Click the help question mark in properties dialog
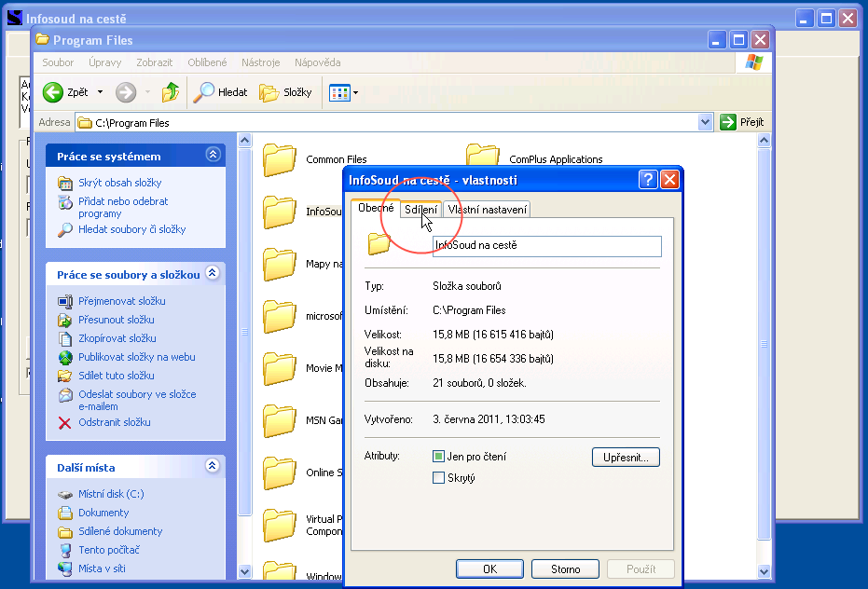Viewport: 868px width, 589px height. click(x=648, y=179)
